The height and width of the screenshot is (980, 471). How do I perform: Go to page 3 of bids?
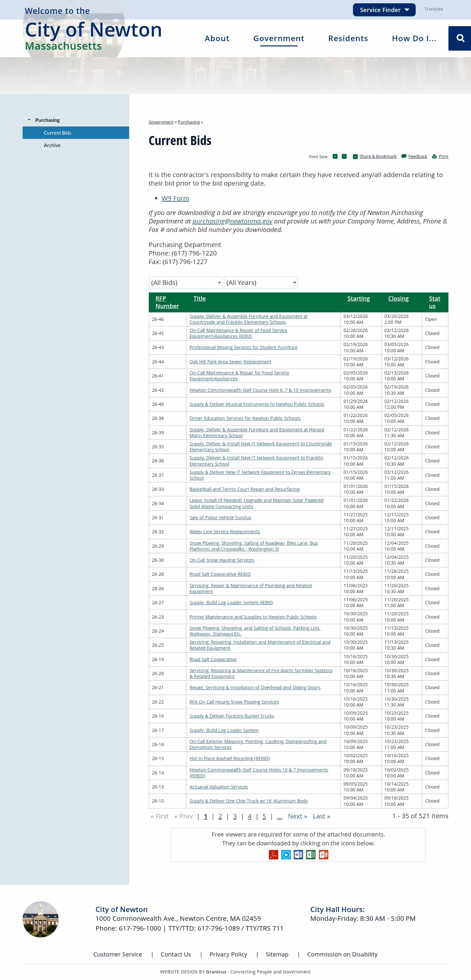pos(235,816)
